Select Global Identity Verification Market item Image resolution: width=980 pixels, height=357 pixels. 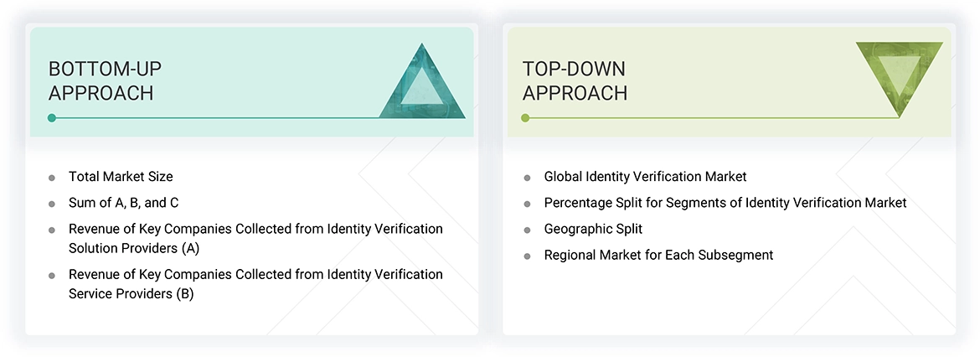click(645, 177)
